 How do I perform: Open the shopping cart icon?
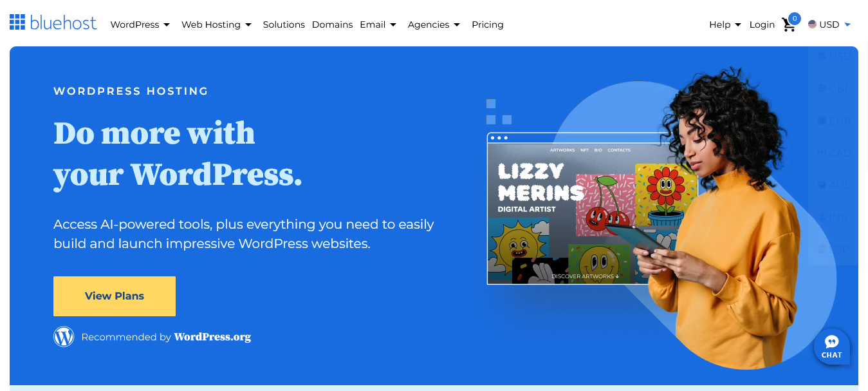coord(788,25)
